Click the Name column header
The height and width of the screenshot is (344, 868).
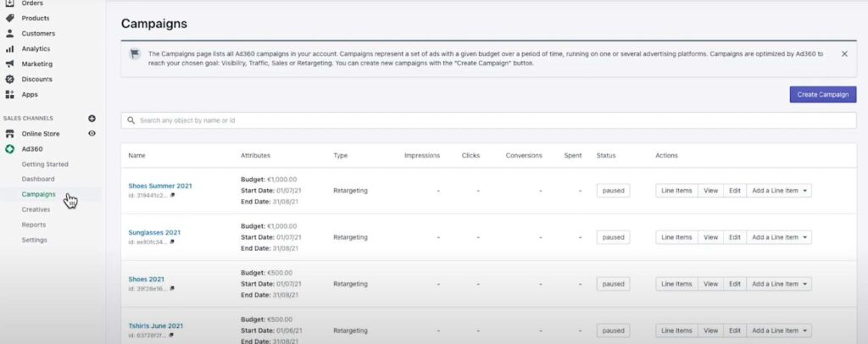coord(136,155)
